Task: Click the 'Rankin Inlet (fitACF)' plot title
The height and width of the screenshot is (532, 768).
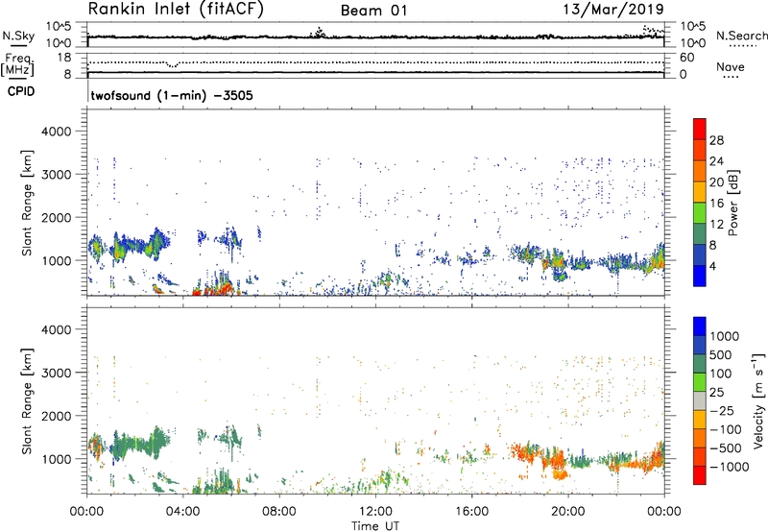Action: tap(176, 10)
